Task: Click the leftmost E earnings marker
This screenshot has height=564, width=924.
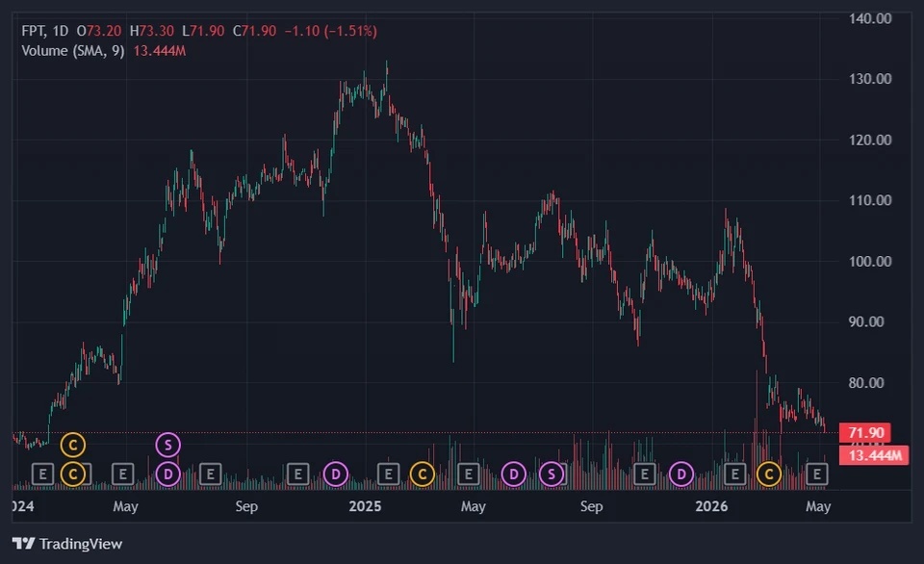Action: [x=42, y=474]
